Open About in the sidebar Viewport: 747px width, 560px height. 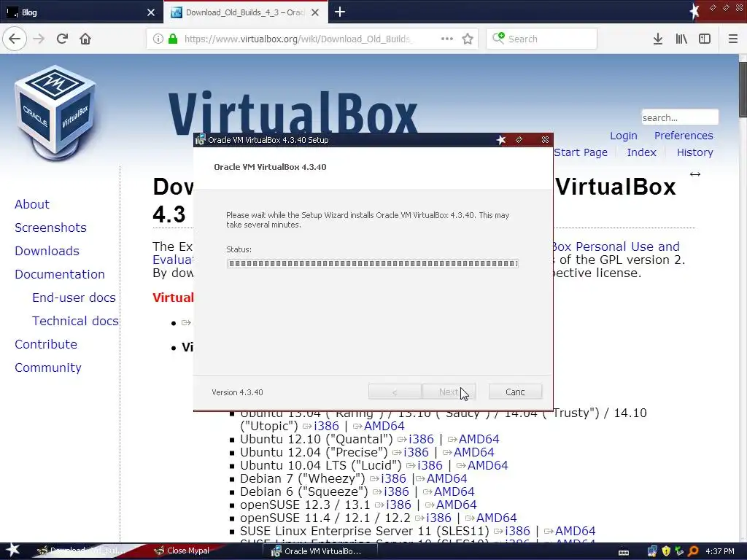tap(32, 204)
